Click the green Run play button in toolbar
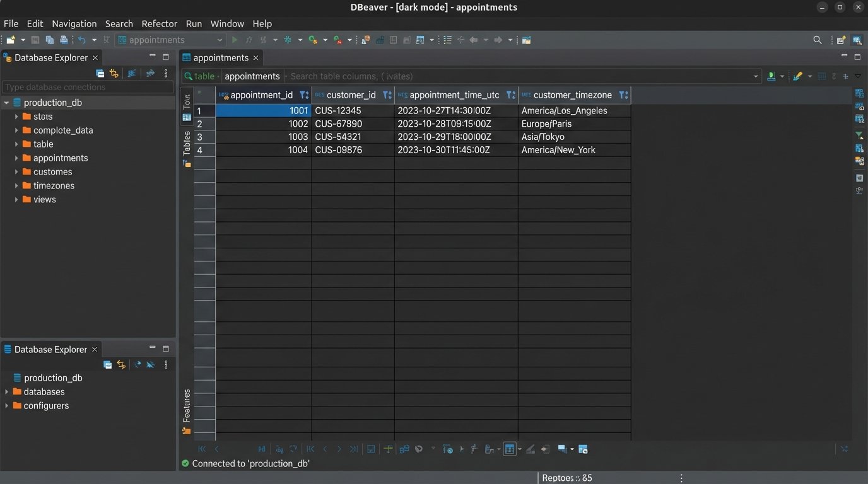This screenshot has width=868, height=484. point(235,40)
